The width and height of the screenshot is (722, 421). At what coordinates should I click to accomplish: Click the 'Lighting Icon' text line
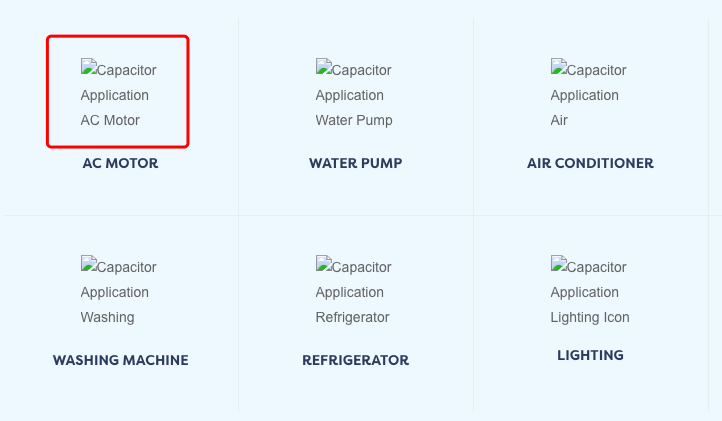point(590,317)
